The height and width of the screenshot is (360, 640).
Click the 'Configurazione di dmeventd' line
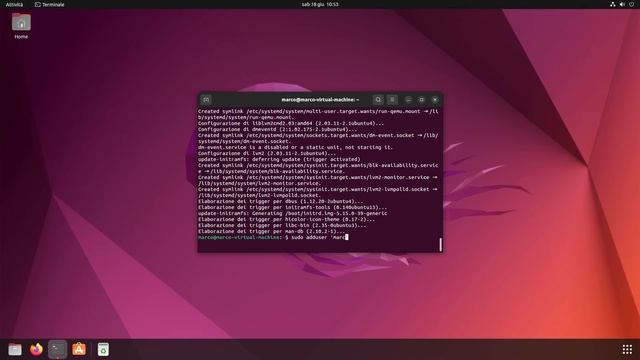click(x=278, y=129)
